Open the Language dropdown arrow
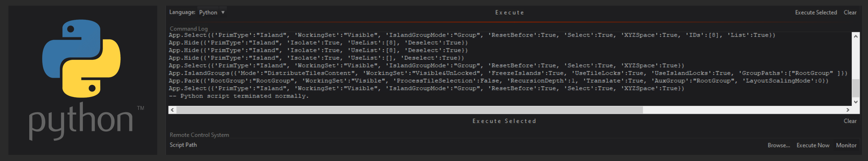The width and height of the screenshot is (868, 161). pyautogui.click(x=223, y=13)
